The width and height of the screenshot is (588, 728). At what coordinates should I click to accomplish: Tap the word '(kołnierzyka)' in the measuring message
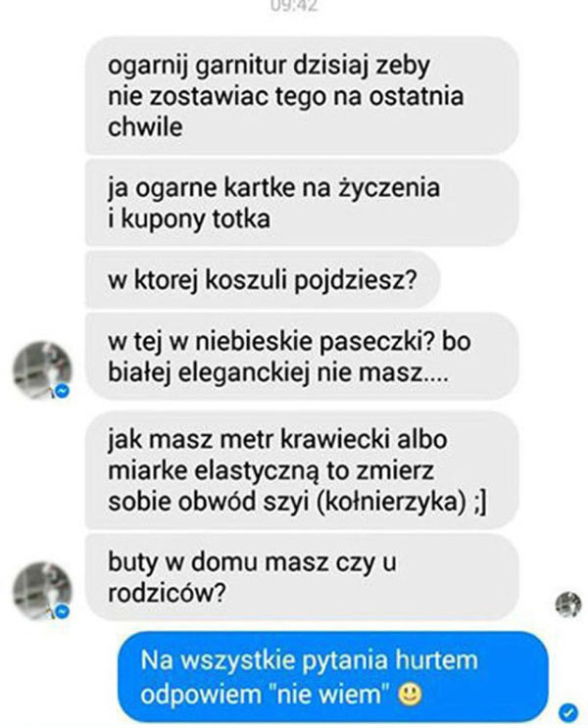[391, 502]
